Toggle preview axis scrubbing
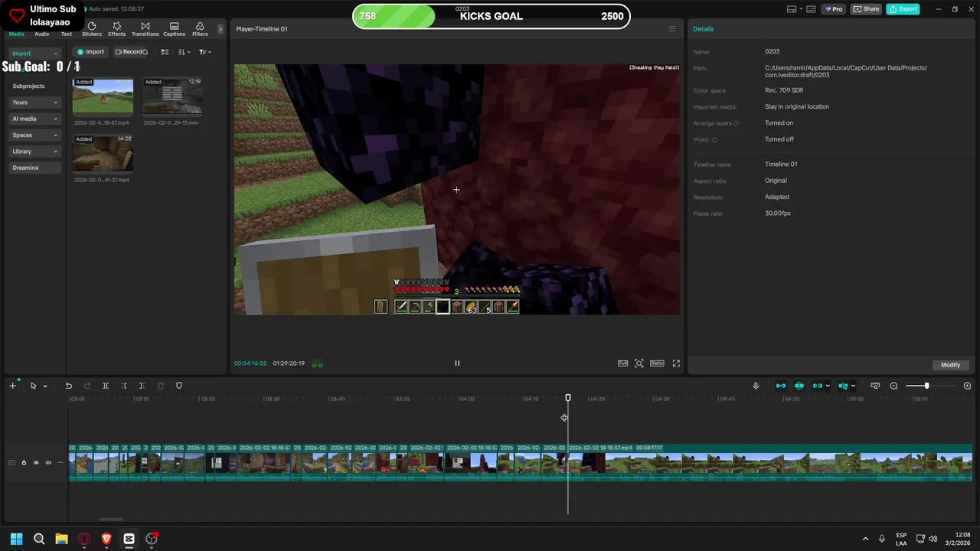Viewport: 980px width, 551px height. tap(842, 386)
